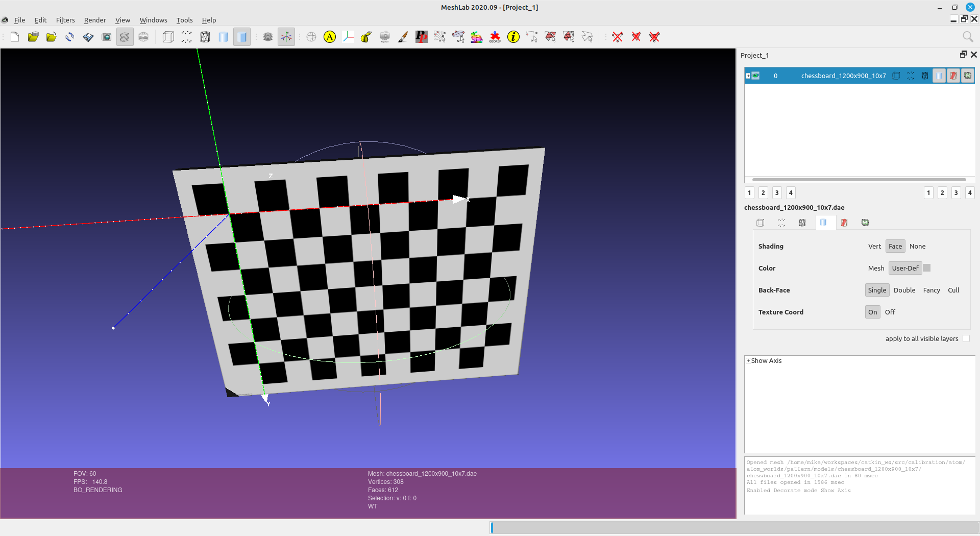Enable Wireframe rendering in the main toolbar
Viewport: 980px width, 536px height.
coord(205,37)
